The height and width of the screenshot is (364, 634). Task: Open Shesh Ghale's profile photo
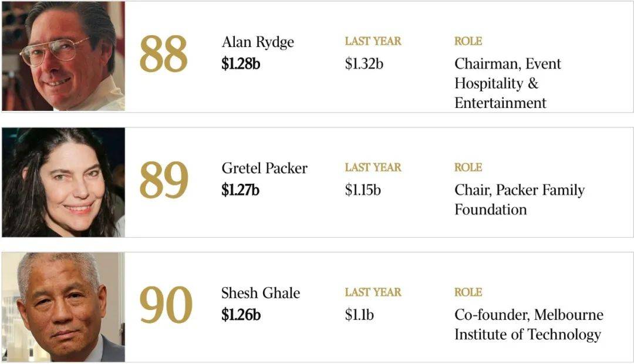click(63, 307)
